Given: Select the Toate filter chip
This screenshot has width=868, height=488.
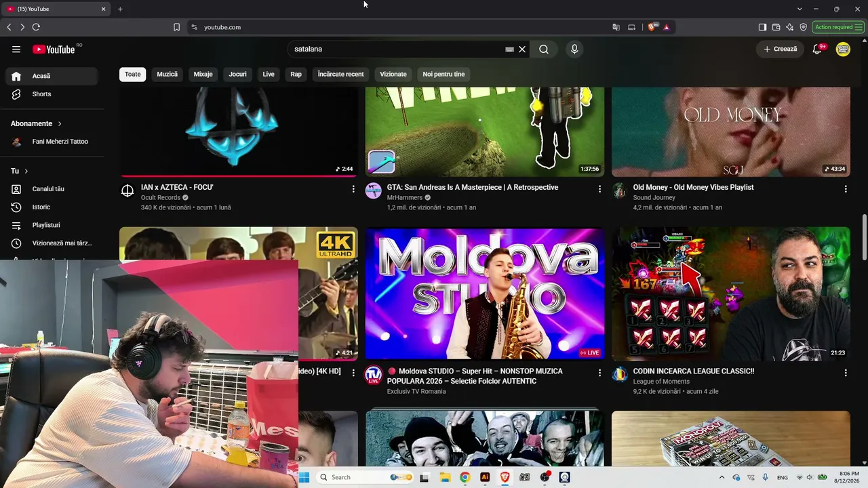Looking at the screenshot, I should tap(133, 75).
